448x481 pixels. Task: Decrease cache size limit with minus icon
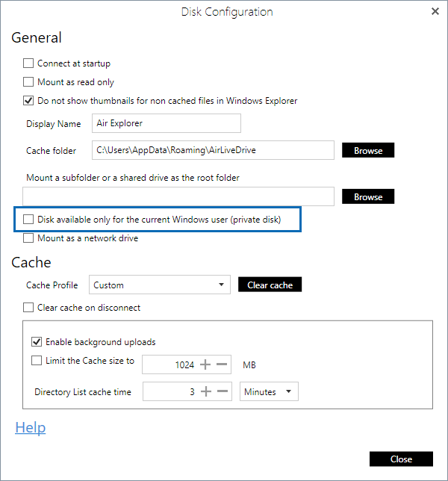point(222,364)
